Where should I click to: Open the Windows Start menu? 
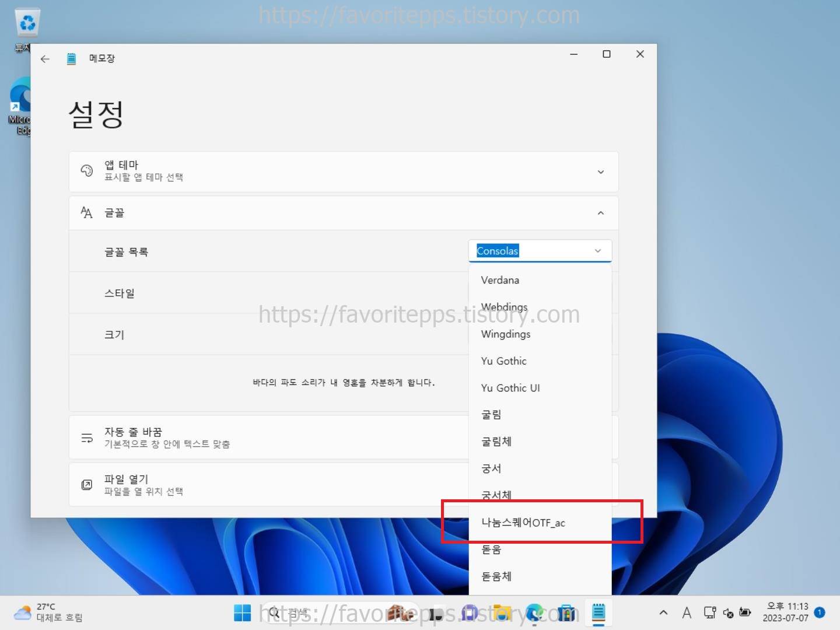242,613
